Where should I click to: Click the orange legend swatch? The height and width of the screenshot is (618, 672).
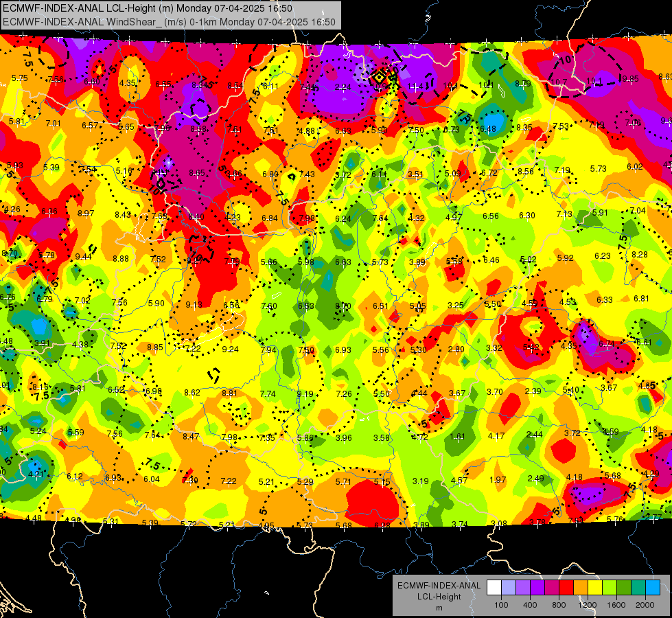tap(581, 588)
